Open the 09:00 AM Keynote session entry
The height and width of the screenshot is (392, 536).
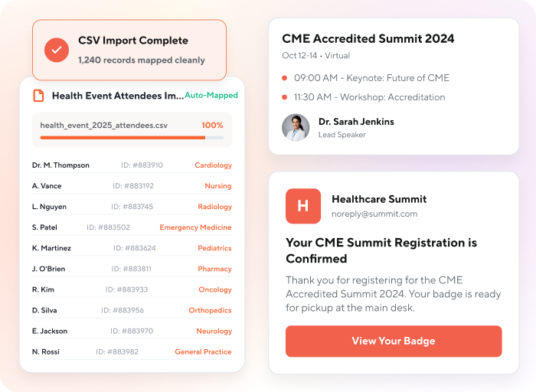pos(371,78)
